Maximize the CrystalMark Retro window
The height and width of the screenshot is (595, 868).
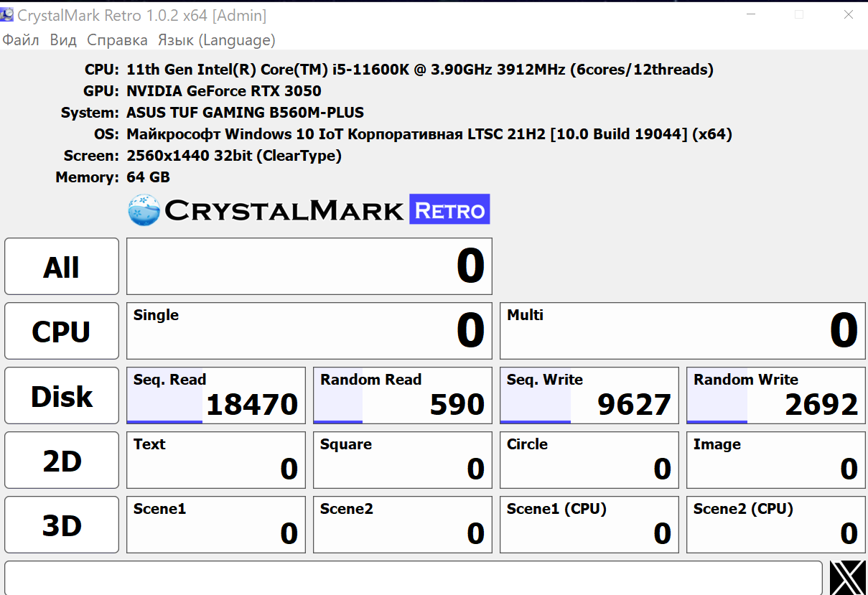tap(799, 14)
